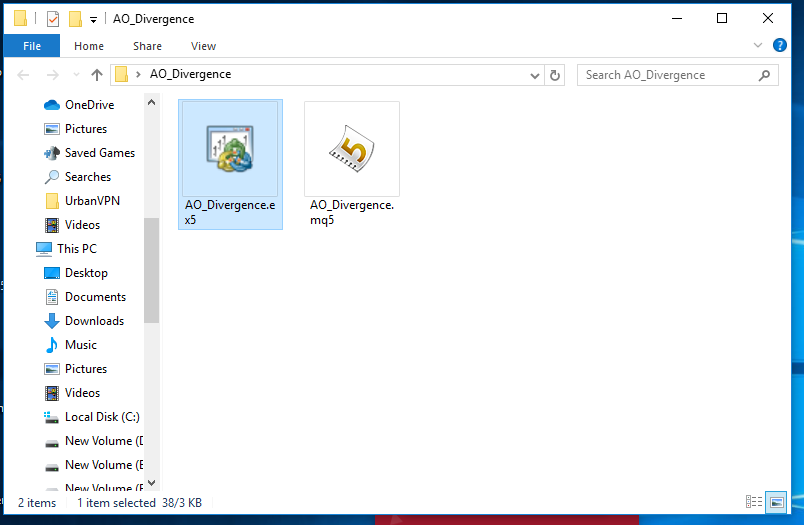Open Saved Games in the sidebar
This screenshot has height=525, width=804.
[x=99, y=153]
